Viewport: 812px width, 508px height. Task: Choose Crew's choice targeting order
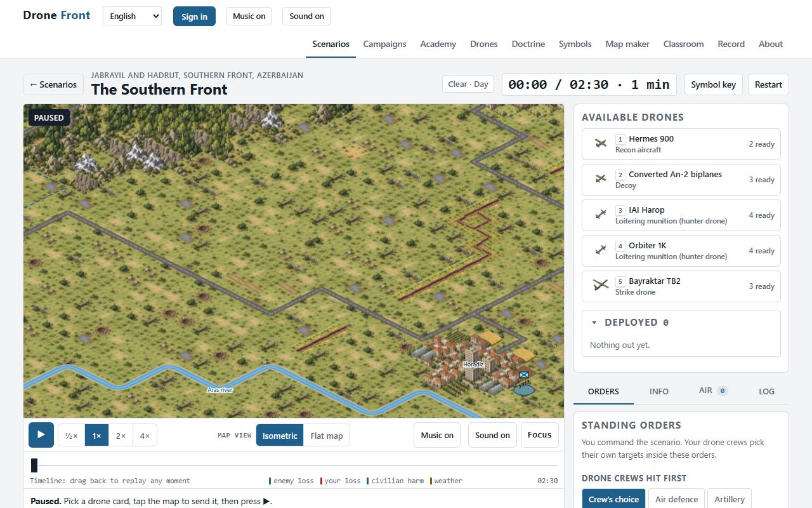[613, 499]
